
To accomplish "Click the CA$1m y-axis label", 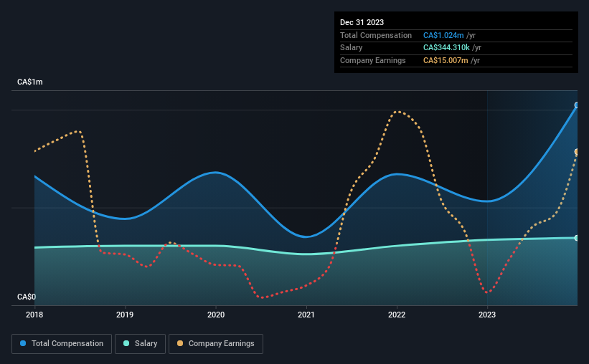I will click(x=30, y=82).
